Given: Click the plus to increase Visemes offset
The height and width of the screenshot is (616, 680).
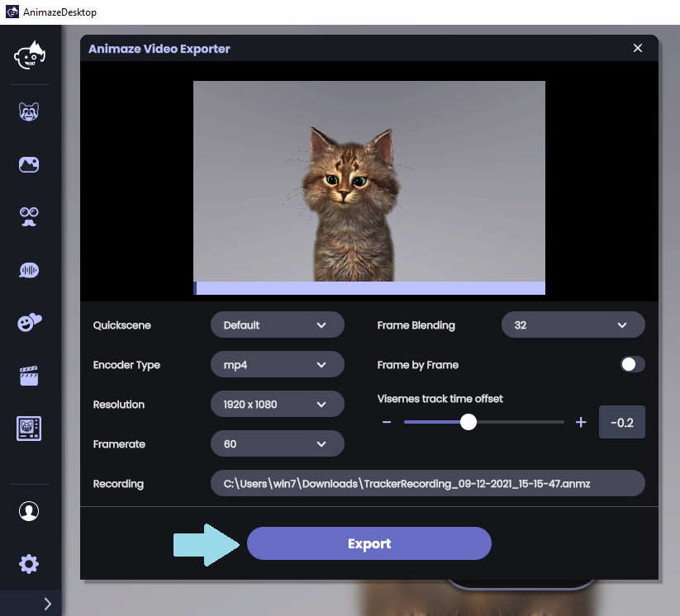Looking at the screenshot, I should click(581, 422).
